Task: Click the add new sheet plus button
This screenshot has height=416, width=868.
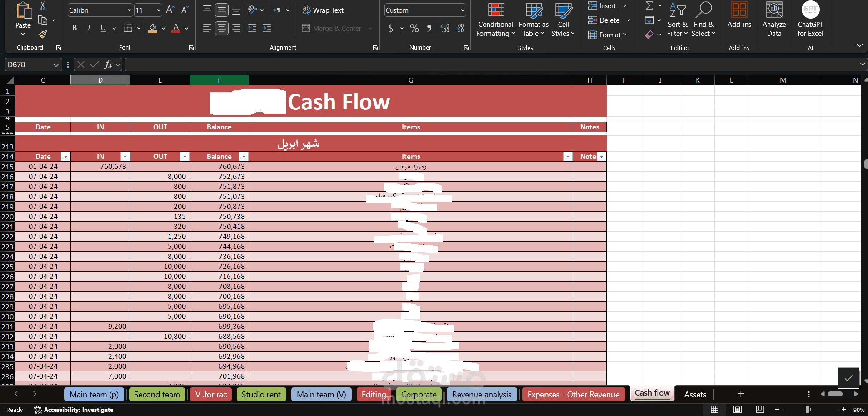Action: (x=741, y=394)
